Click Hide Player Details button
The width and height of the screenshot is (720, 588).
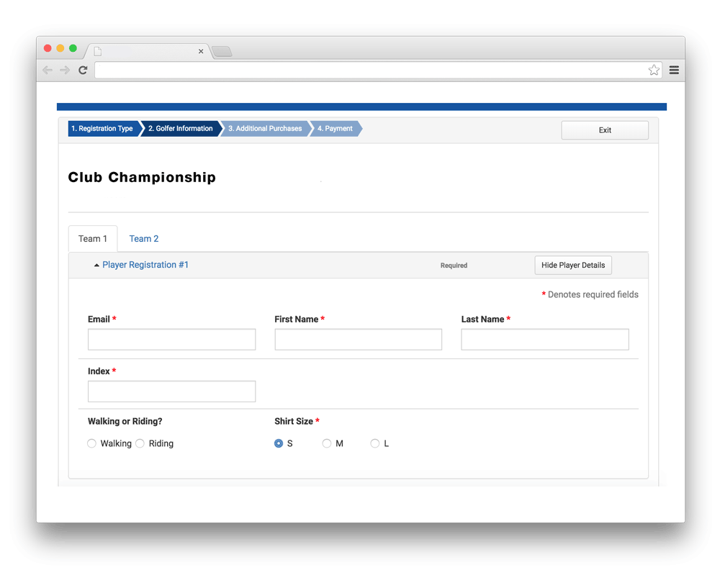(573, 265)
